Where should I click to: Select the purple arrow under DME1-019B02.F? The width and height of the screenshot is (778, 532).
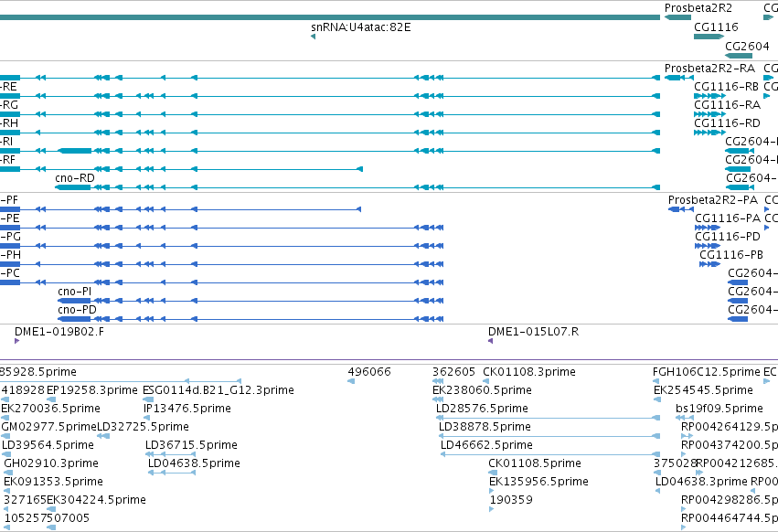16,341
